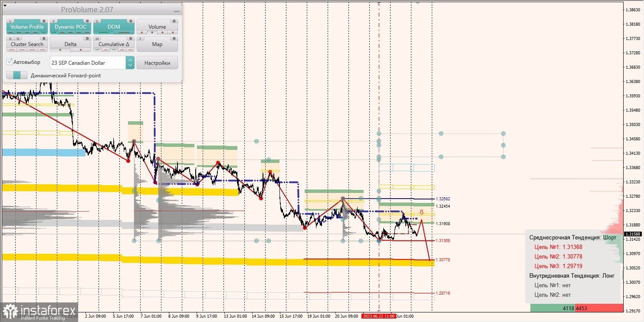Click the contract selector up/down arrows

(130, 63)
